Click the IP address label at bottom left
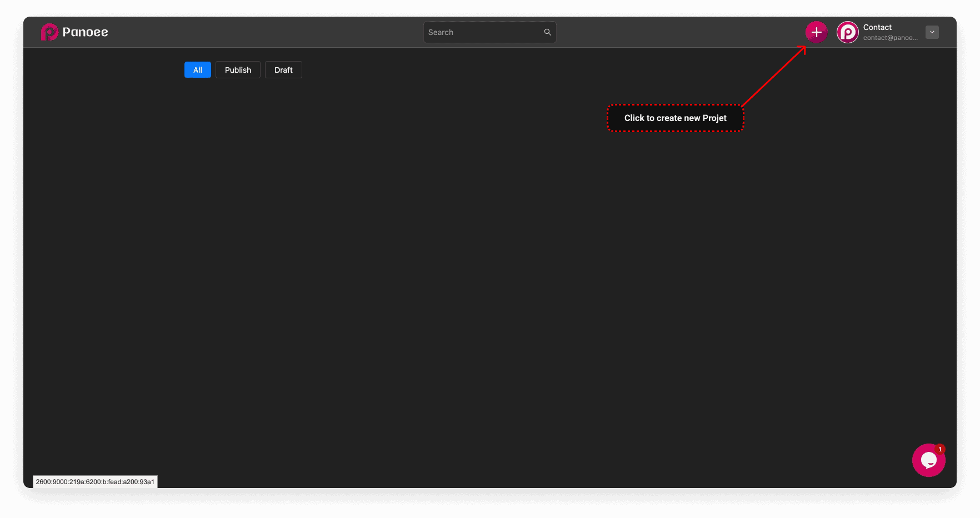Viewport: 980px width, 518px height. (95, 482)
